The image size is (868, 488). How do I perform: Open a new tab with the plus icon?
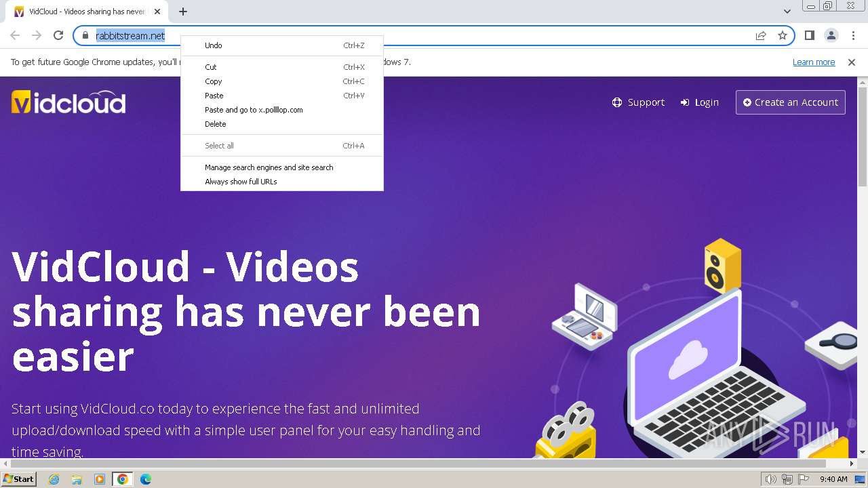click(x=183, y=12)
